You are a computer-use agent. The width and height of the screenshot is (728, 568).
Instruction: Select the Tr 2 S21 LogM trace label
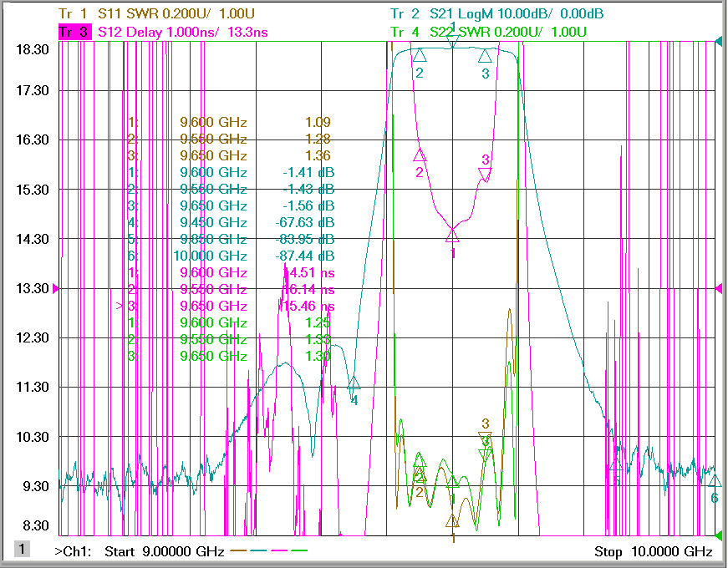coord(496,13)
